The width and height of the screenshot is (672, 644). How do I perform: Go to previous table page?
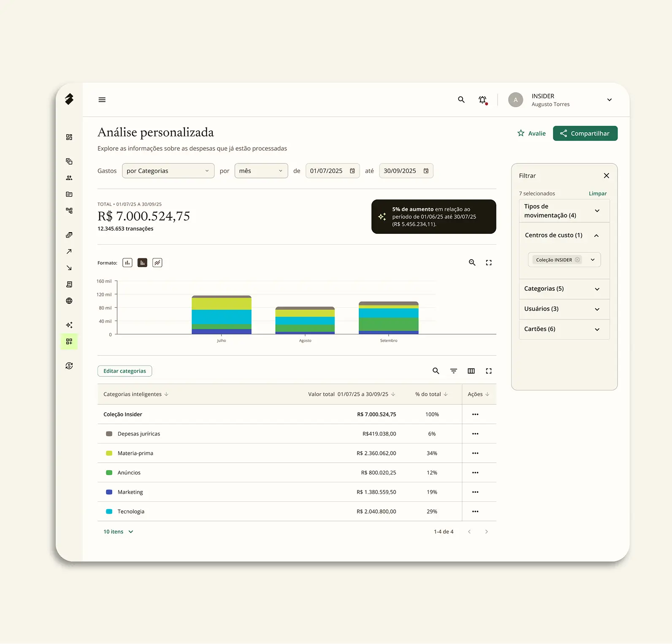click(469, 532)
